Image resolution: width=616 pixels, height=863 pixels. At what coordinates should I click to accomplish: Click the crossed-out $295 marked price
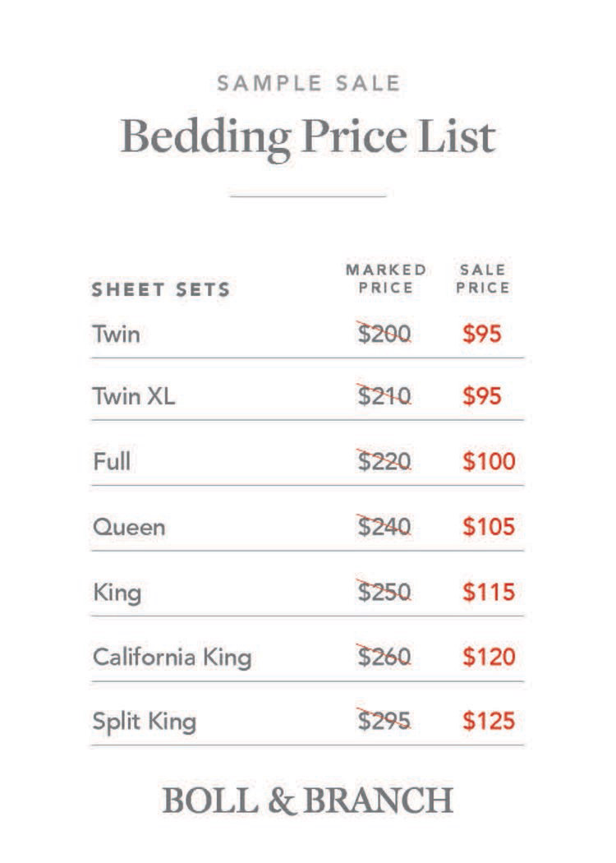click(x=384, y=722)
